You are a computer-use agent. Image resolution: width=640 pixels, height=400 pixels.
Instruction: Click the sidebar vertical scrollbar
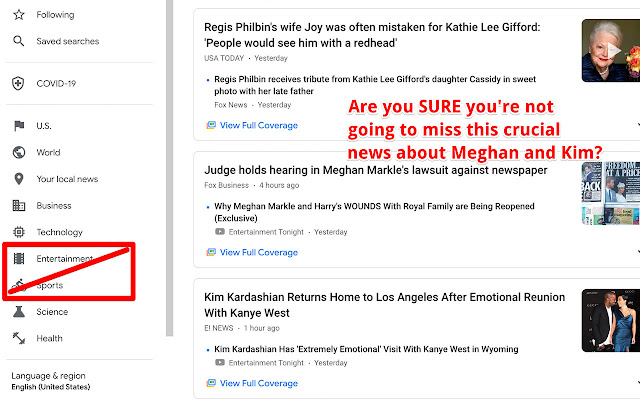(169, 168)
